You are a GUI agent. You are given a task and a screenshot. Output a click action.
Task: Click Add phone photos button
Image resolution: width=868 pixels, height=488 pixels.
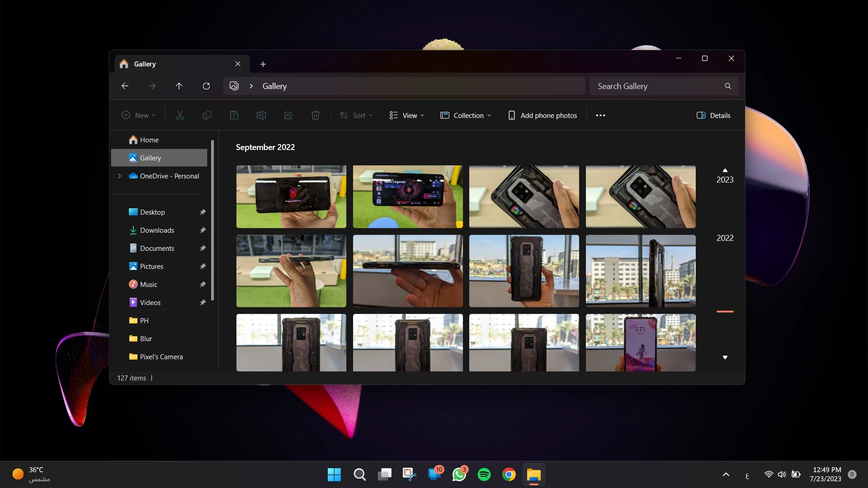coord(542,116)
